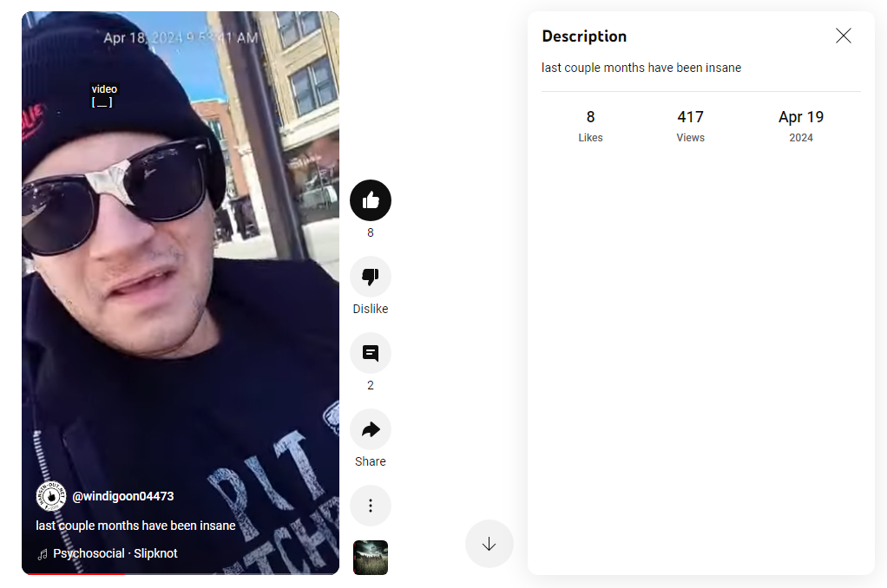Click the like count number under thumbs-up
Viewport: 887px width, 588px height.
[371, 233]
